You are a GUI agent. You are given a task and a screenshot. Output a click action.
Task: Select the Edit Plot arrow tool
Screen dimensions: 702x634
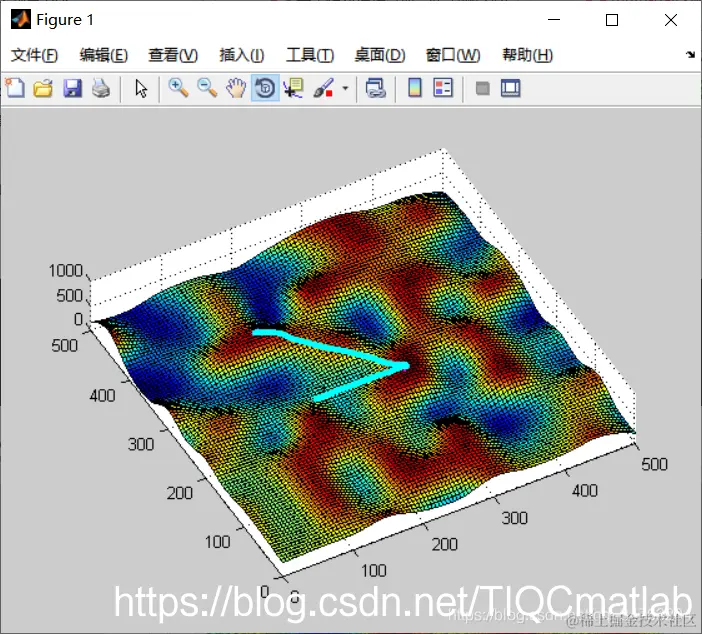[x=141, y=88]
